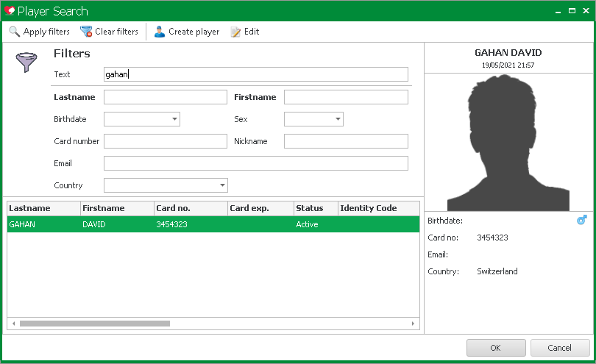Focus the Text filter field containing gahan

[256, 74]
